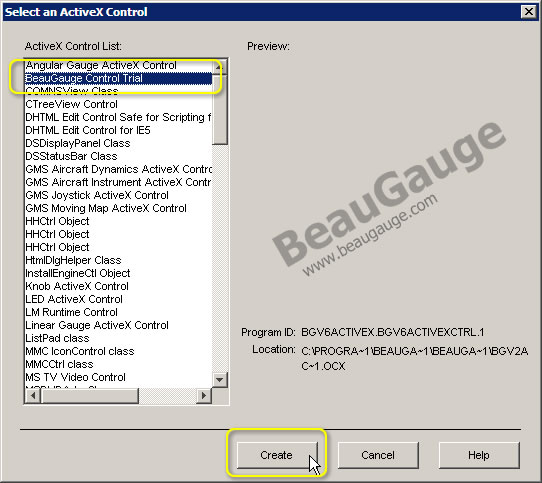The width and height of the screenshot is (542, 483).
Task: Select Angular Gauge ActiveX Control in list
Action: point(118,65)
